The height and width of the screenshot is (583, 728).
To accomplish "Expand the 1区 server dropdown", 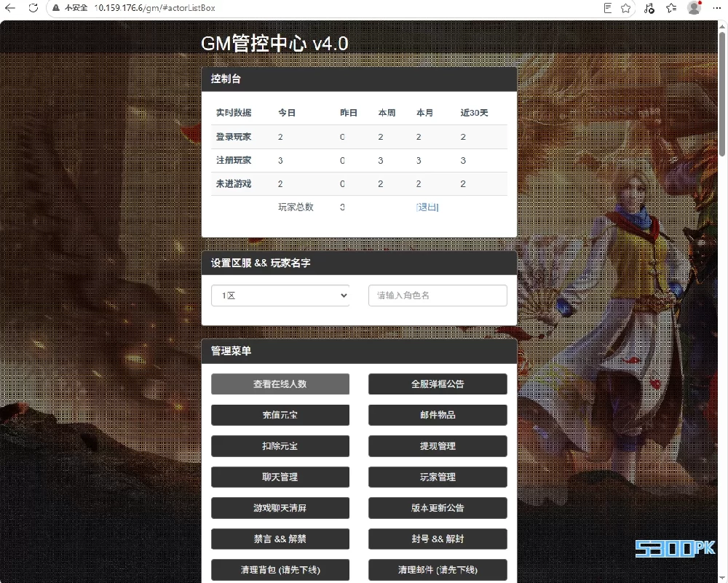I will tap(280, 296).
